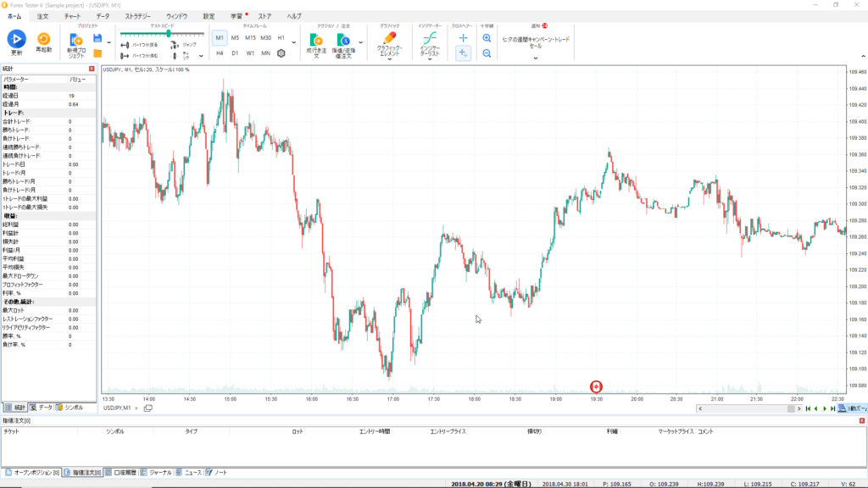Expand the orders action dropdown arrow

(x=361, y=42)
